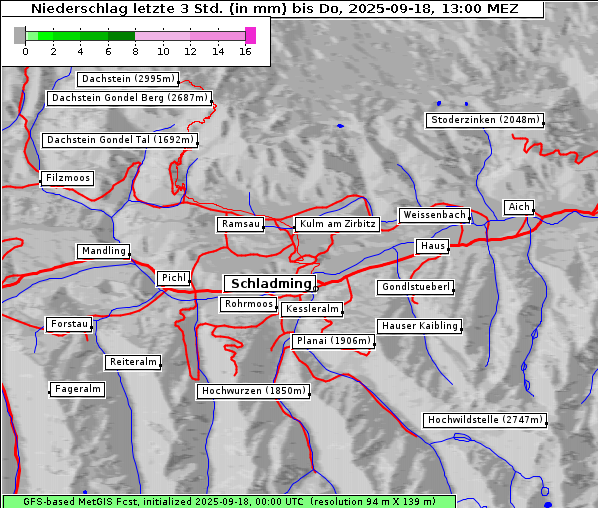Image resolution: width=598 pixels, height=508 pixels.
Task: Click the Haus location label
Action: click(432, 246)
